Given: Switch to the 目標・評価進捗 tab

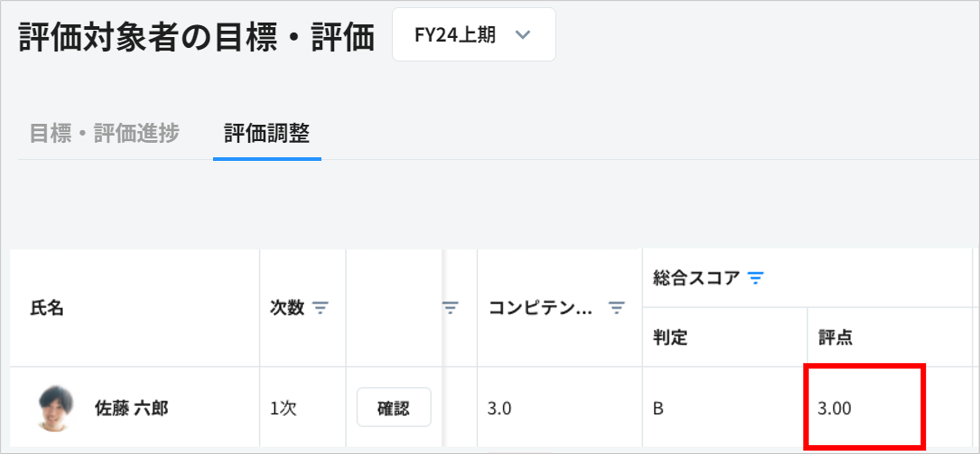Looking at the screenshot, I should click(x=104, y=133).
